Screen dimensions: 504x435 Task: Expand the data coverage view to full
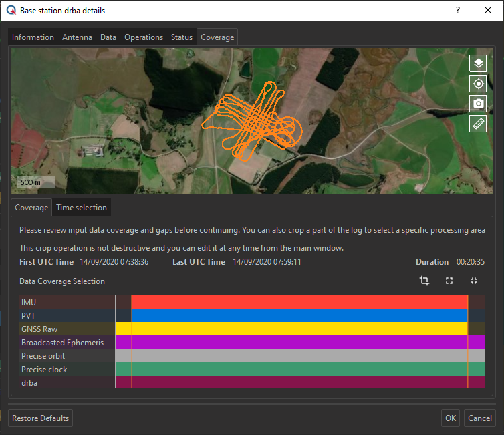(x=449, y=281)
